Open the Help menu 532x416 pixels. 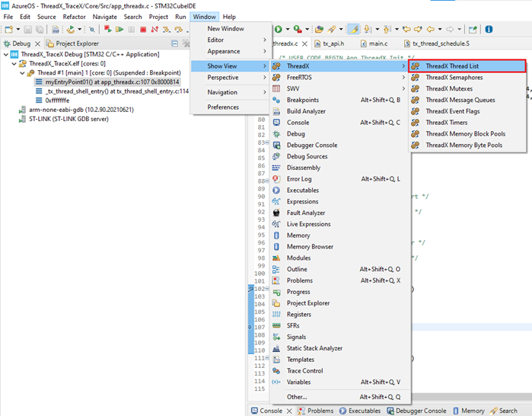point(229,17)
